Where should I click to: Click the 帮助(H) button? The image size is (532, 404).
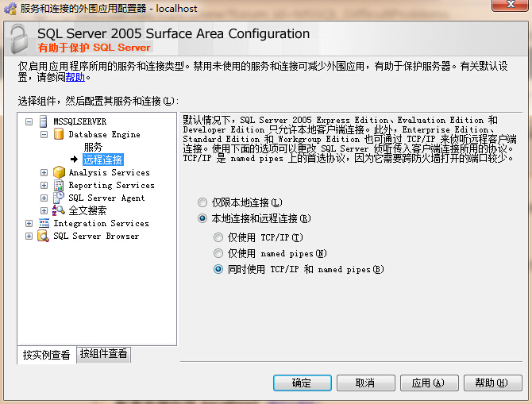[492, 383]
